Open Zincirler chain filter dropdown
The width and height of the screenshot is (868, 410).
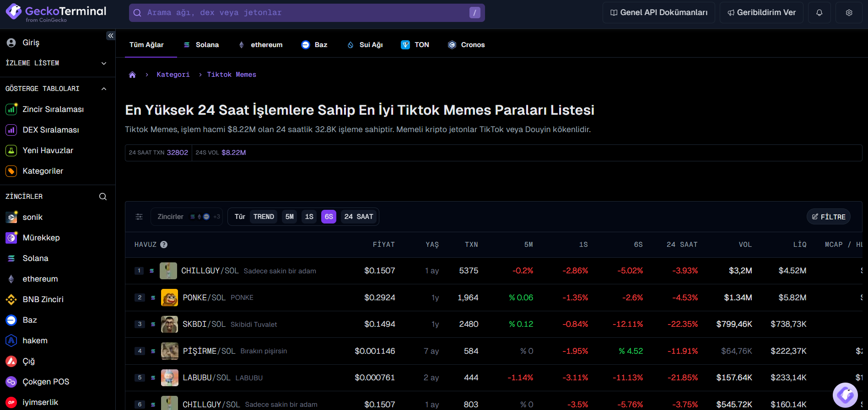[x=187, y=217]
